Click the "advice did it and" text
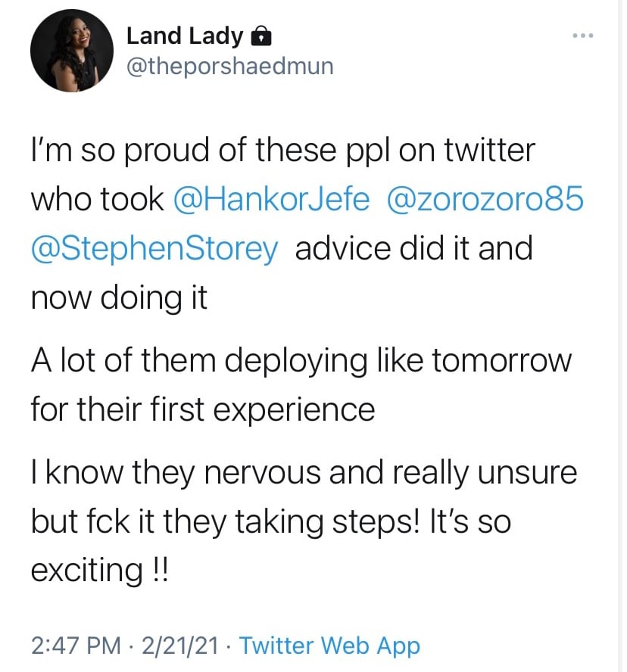This screenshot has width=627, height=672. pos(414,248)
